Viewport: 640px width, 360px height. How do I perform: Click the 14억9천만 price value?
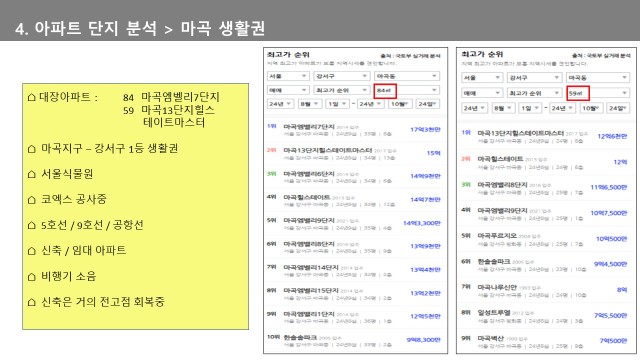[425, 176]
